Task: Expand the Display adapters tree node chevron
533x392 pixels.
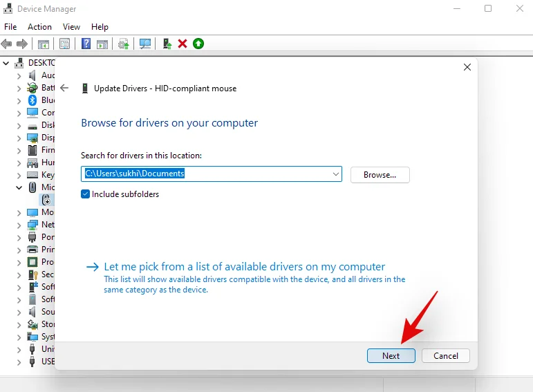Action: (19, 138)
